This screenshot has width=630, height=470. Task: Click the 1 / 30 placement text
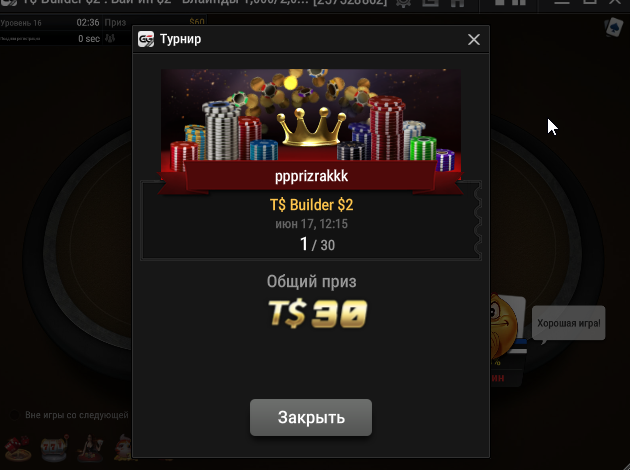click(x=317, y=244)
